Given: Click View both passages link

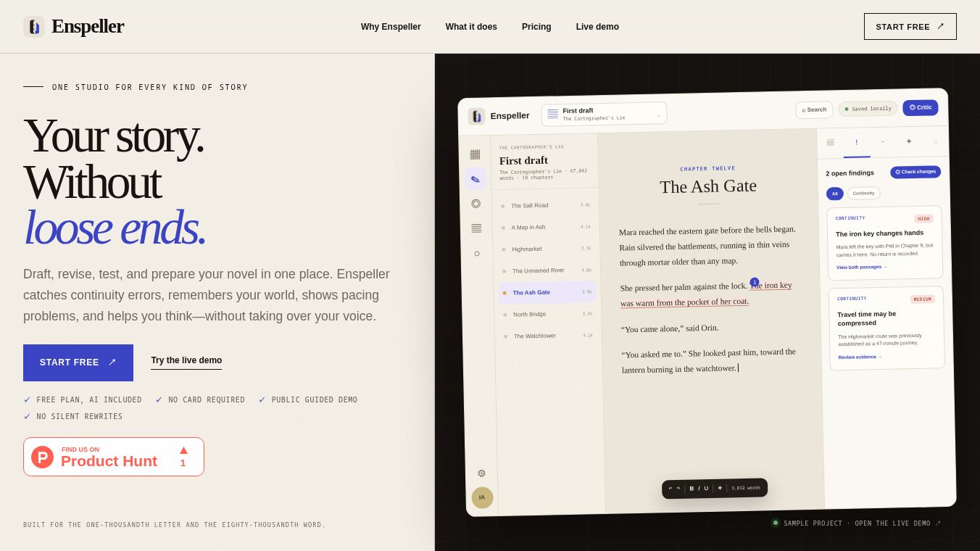Looking at the screenshot, I should coord(862,267).
